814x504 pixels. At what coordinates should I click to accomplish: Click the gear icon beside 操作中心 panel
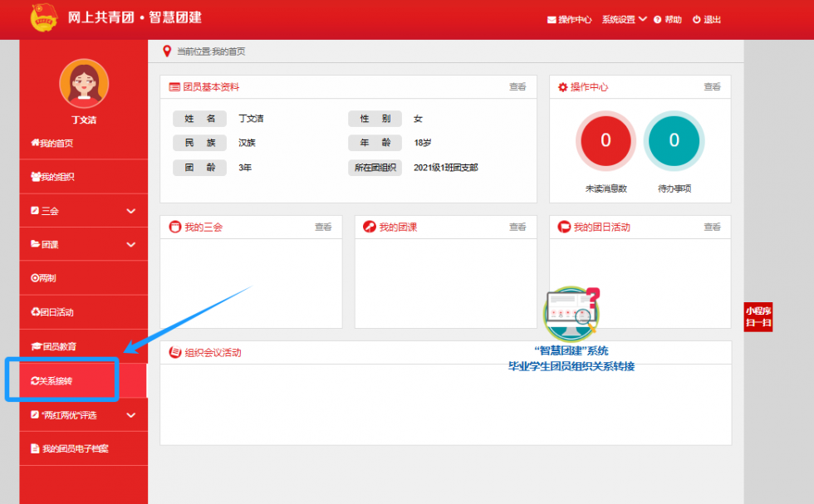pyautogui.click(x=562, y=87)
